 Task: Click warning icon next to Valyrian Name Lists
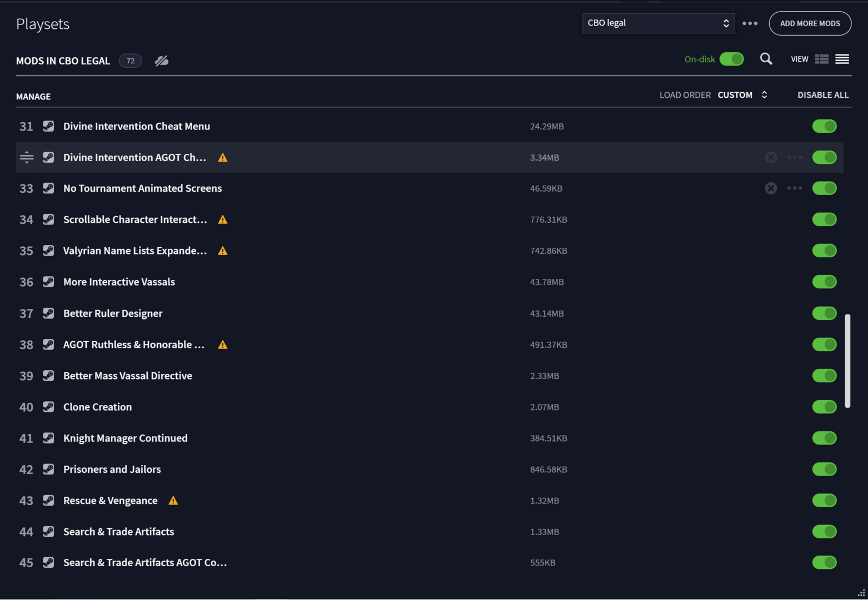click(223, 251)
